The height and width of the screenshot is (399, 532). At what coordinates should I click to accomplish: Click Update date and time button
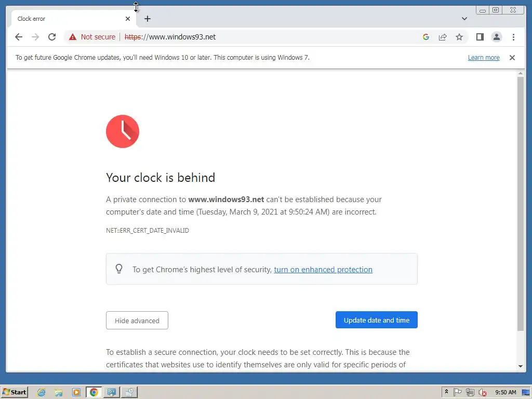377,320
